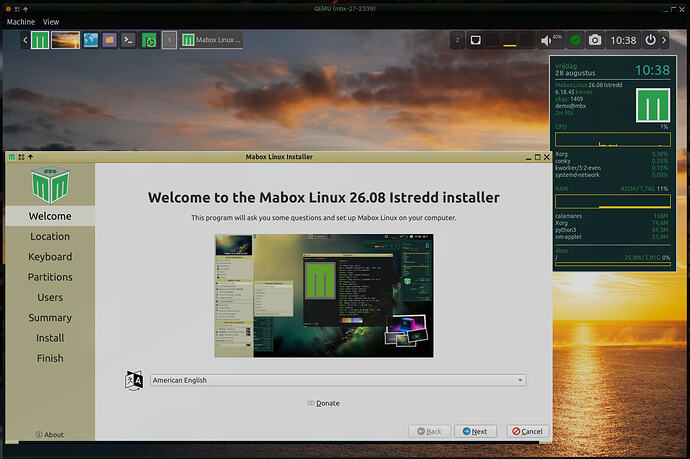
Task: Click the welcome heading text
Action: (x=323, y=197)
